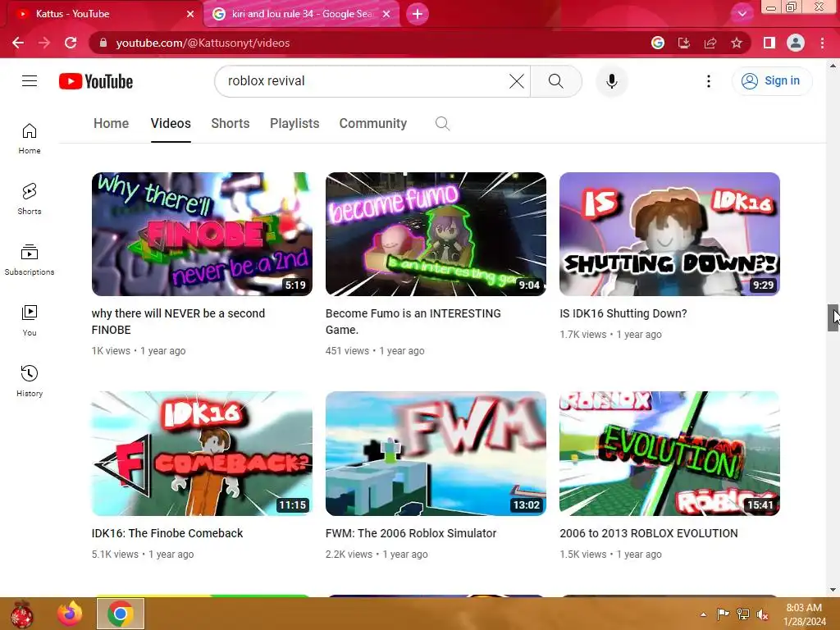Play the become fumo 9:04 thumbnail
The height and width of the screenshot is (630, 840).
436,234
